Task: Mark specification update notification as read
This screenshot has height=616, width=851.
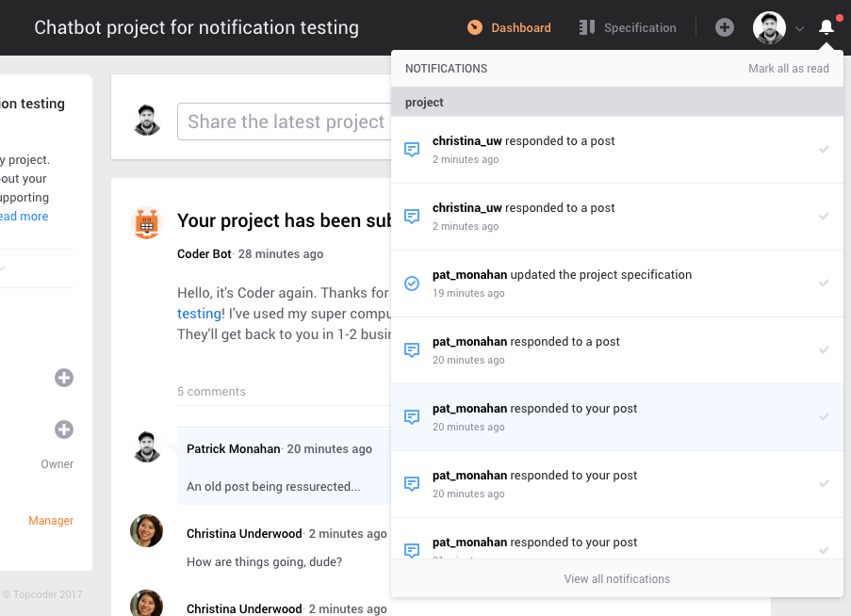Action: click(824, 283)
